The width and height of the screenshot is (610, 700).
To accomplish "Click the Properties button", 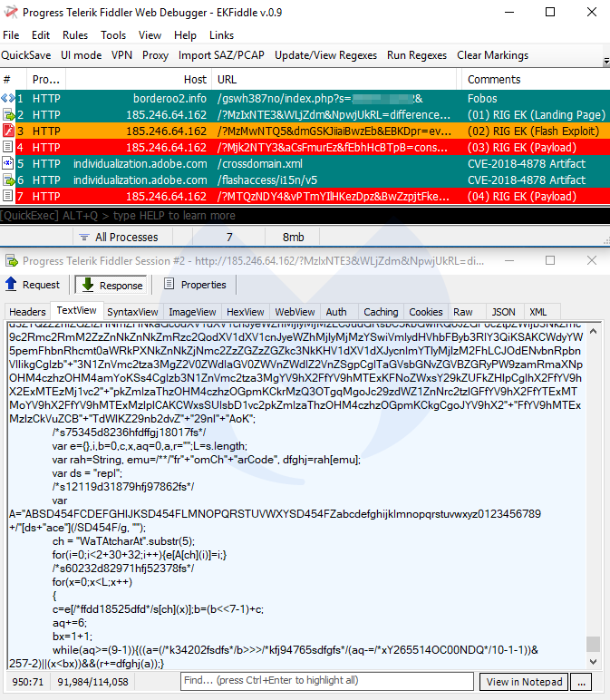I will tap(195, 285).
